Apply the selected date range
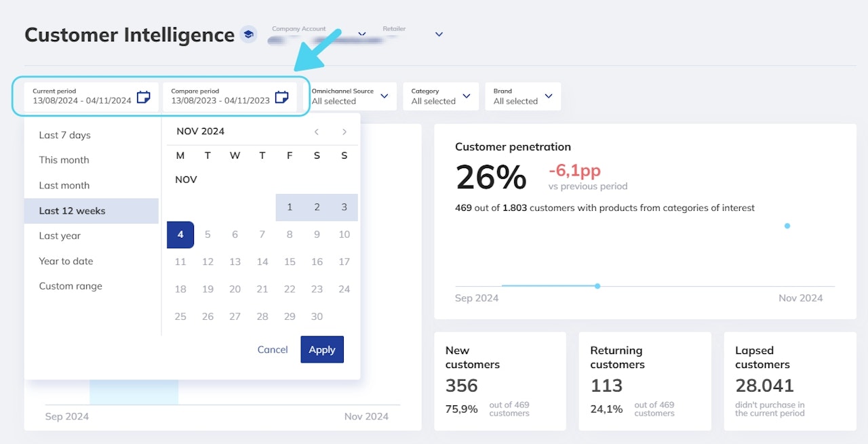 (x=322, y=350)
